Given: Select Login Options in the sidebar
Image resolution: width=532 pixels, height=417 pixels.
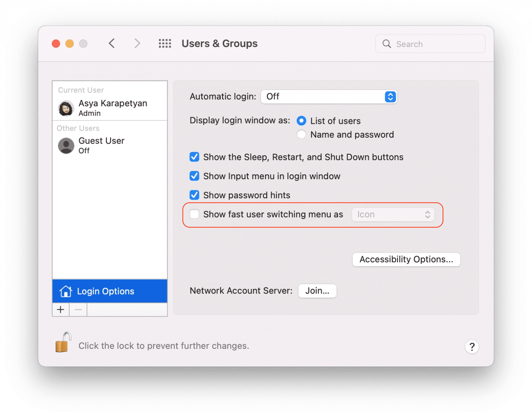Looking at the screenshot, I should tap(105, 291).
